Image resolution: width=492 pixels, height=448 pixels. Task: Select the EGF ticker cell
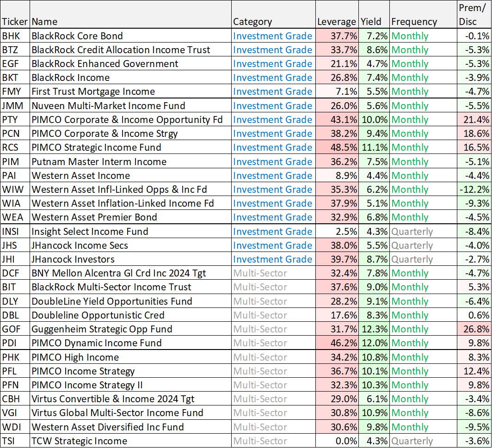click(x=15, y=64)
